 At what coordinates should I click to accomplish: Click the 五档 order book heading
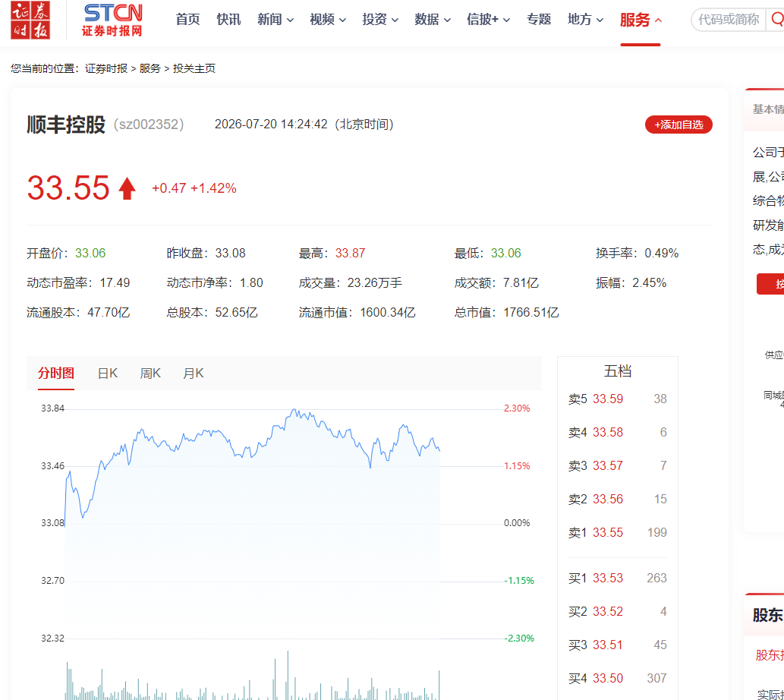point(618,371)
